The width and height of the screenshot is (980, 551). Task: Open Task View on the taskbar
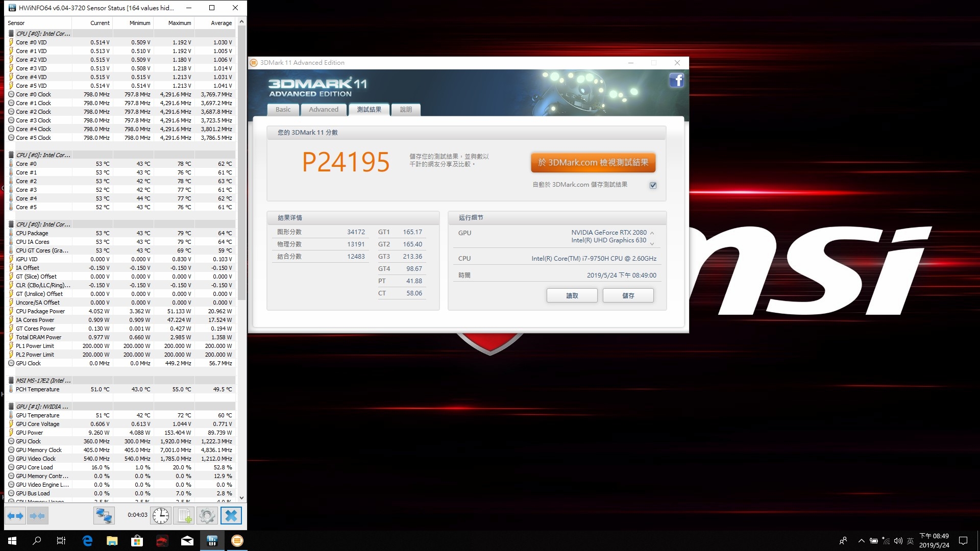tap(61, 541)
